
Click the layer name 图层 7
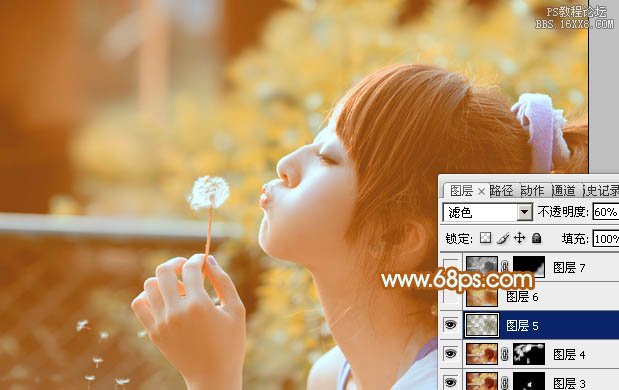point(569,268)
